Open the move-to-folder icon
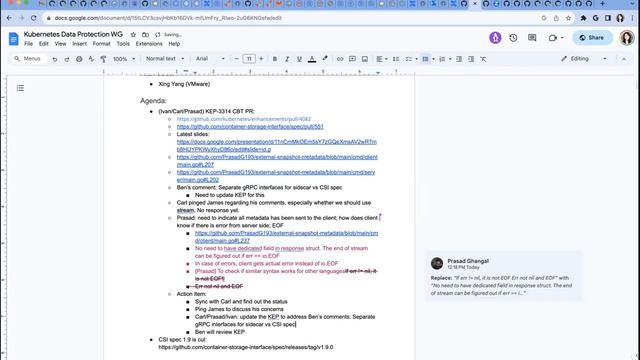The height and width of the screenshot is (360, 640). [x=145, y=35]
